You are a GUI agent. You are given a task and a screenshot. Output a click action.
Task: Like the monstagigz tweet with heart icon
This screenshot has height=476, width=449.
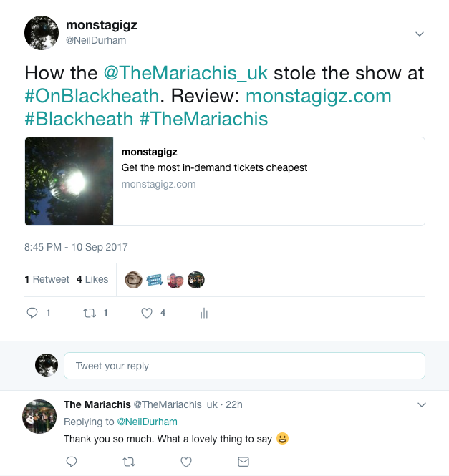tap(147, 313)
